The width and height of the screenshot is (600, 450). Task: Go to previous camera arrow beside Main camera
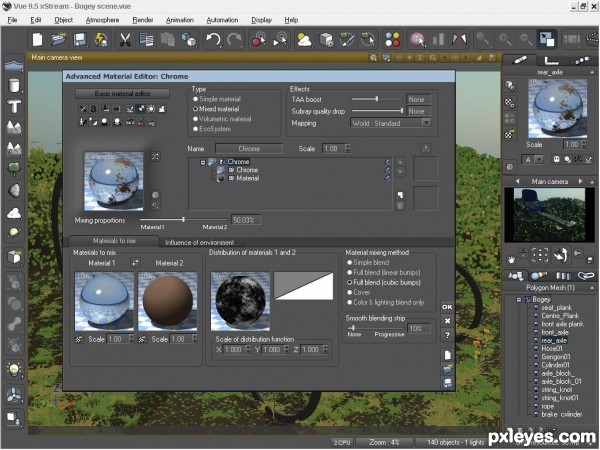517,181
